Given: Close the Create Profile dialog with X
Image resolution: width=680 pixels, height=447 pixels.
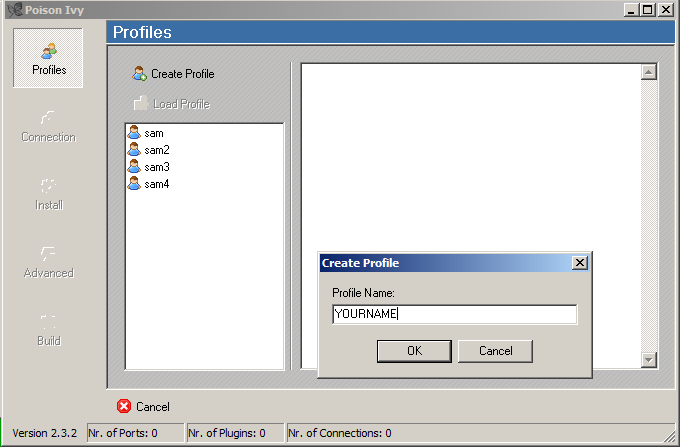Looking at the screenshot, I should coord(580,263).
